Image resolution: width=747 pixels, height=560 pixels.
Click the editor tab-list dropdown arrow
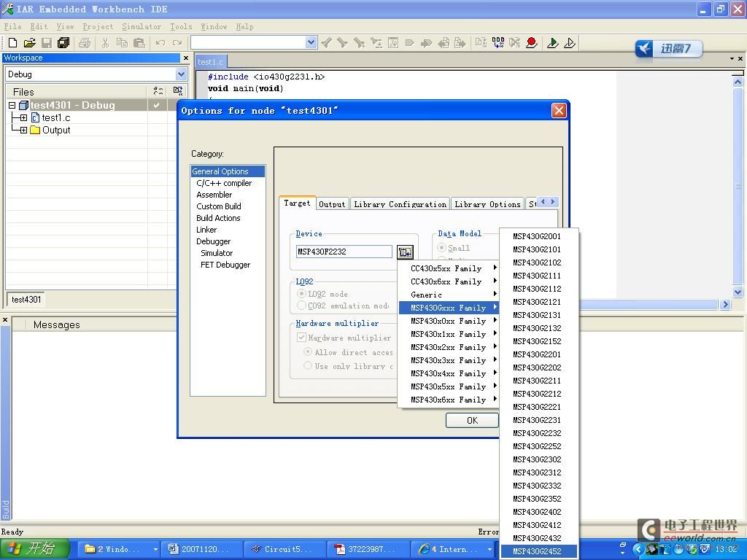732,58
